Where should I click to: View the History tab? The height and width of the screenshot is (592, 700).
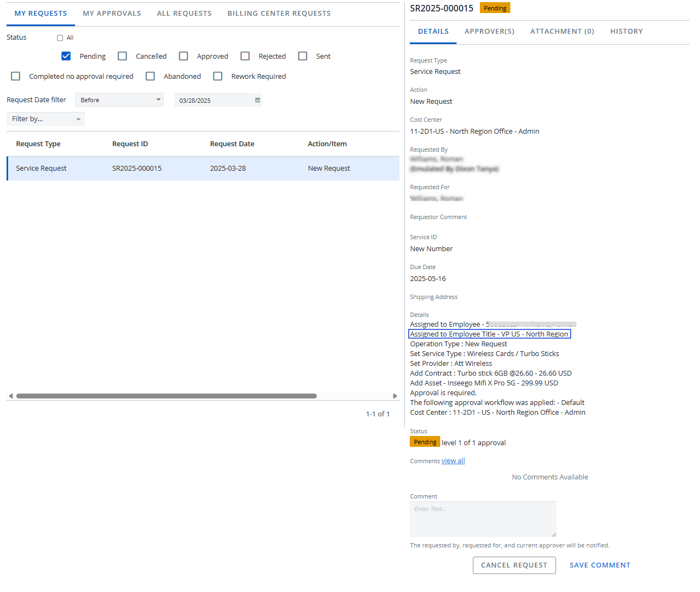point(626,32)
